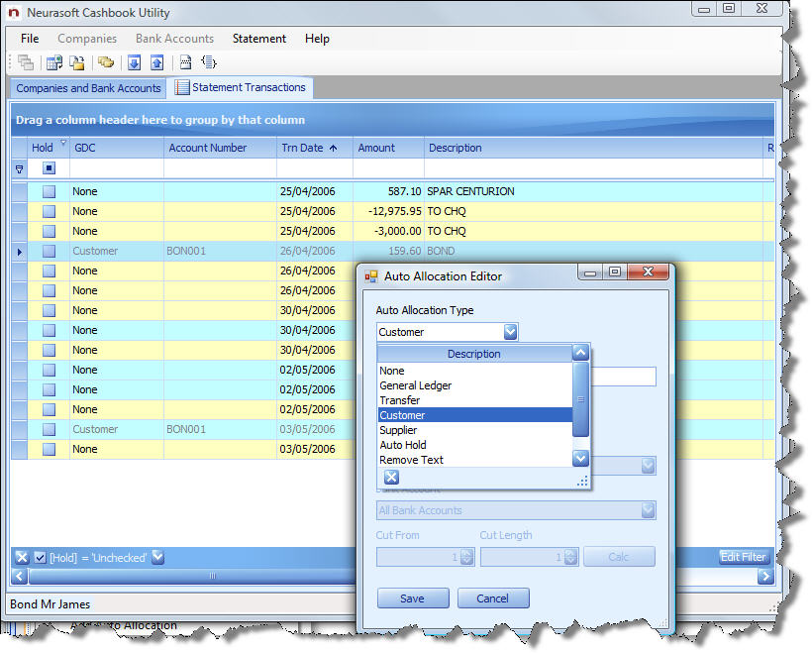This screenshot has height=653, width=812.
Task: Click the copy companies icon on the toolbar
Action: coord(24,61)
